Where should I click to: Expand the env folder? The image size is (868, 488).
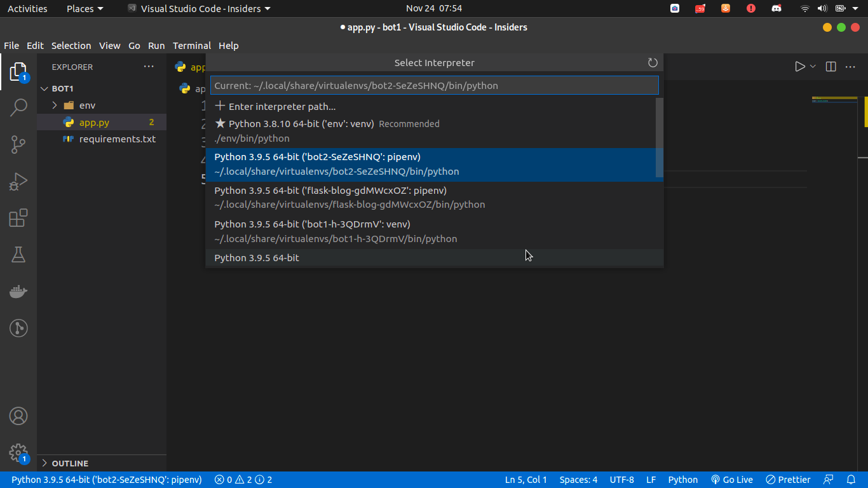point(55,105)
